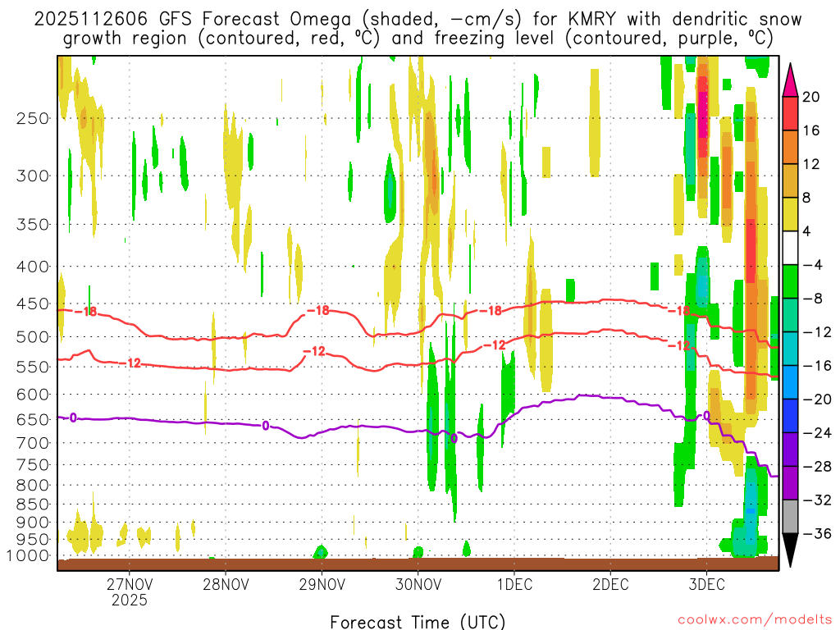This screenshot has height=630, width=840.
Task: Click the 3DEC date label
Action: (x=706, y=584)
